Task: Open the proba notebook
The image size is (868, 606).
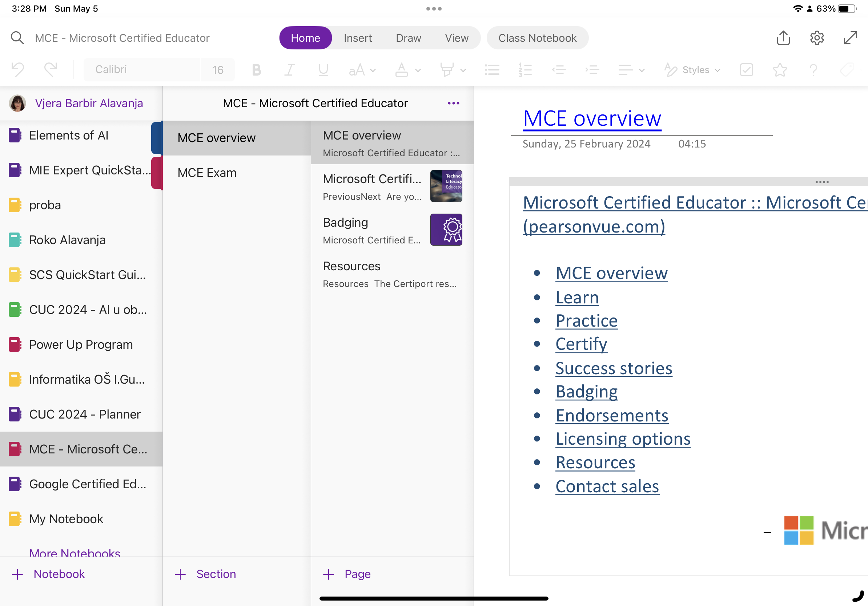Action: coord(81,205)
